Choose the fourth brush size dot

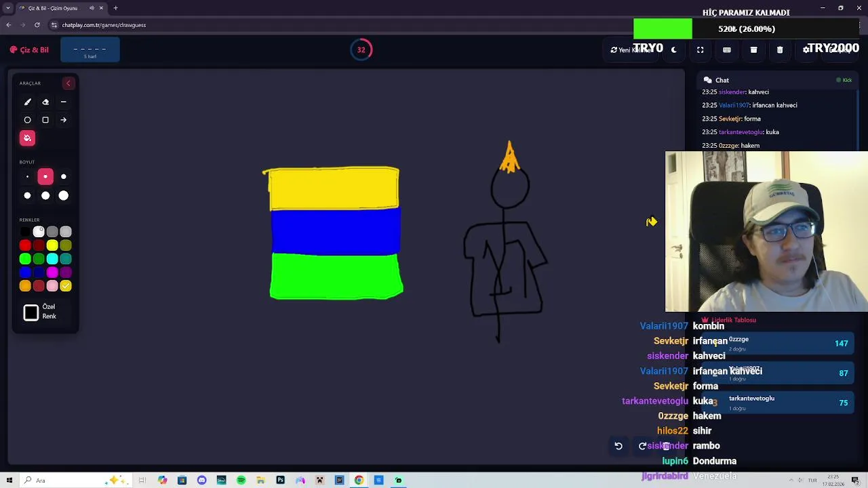coord(27,196)
